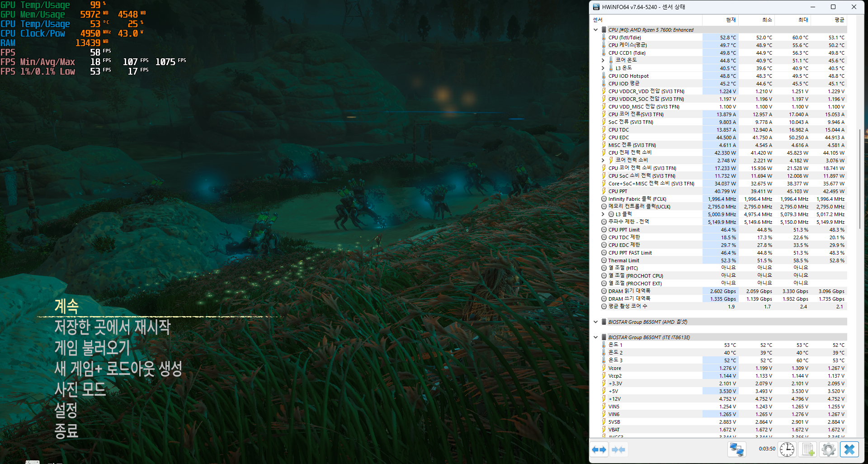868x464 pixels.
Task: Click the thermometer icon of CPU CCD1 (Tdie)
Action: pos(604,53)
